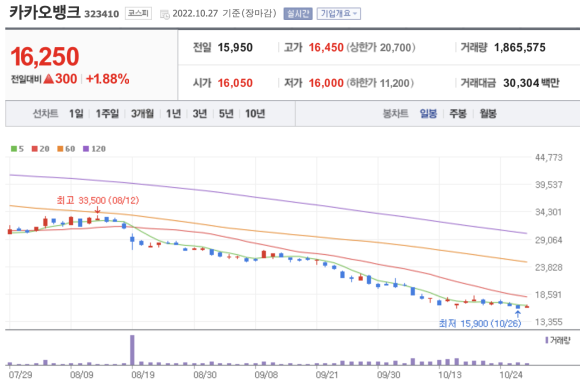580x392 pixels.
Task: Click the orange 60-day moving average swatch
Action: [x=60, y=149]
